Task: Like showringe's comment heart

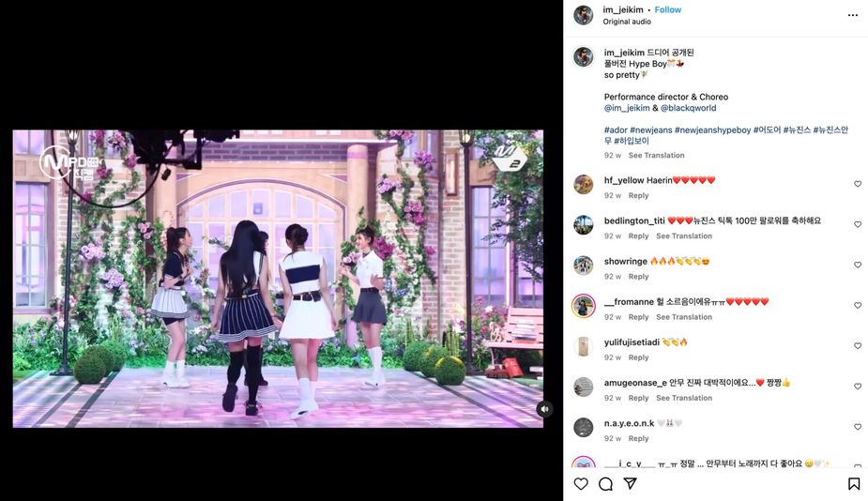Action: coord(858,265)
